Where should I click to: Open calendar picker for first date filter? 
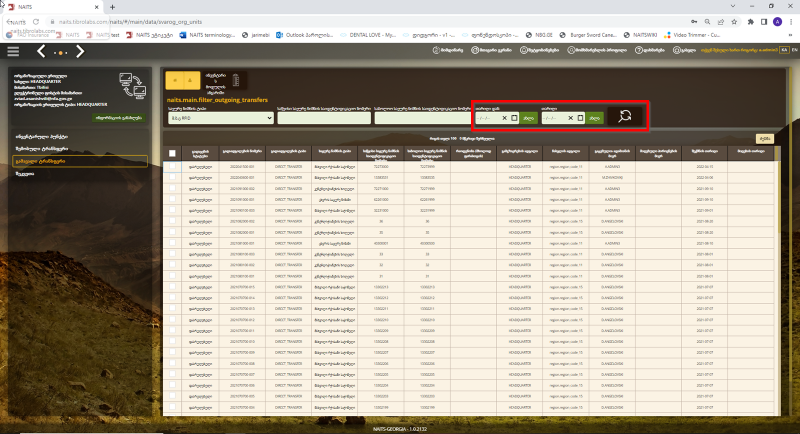pos(514,118)
